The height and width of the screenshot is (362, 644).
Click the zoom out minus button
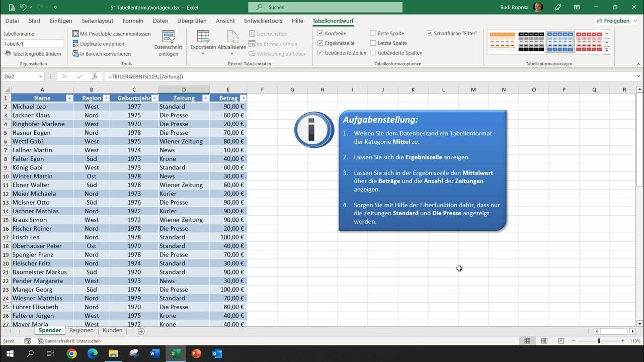click(x=574, y=341)
